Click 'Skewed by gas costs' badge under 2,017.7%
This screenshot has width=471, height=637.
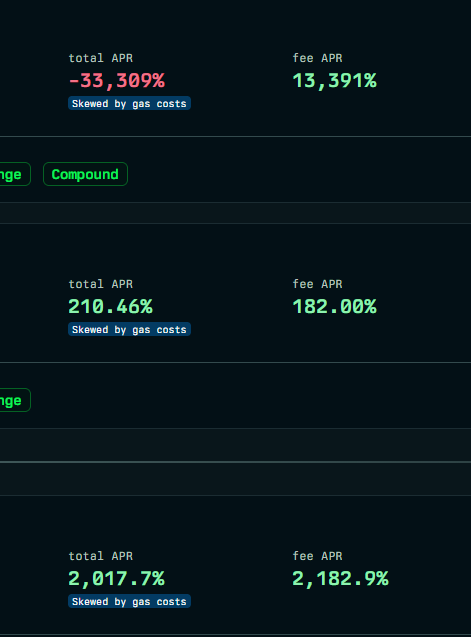[x=129, y=602]
